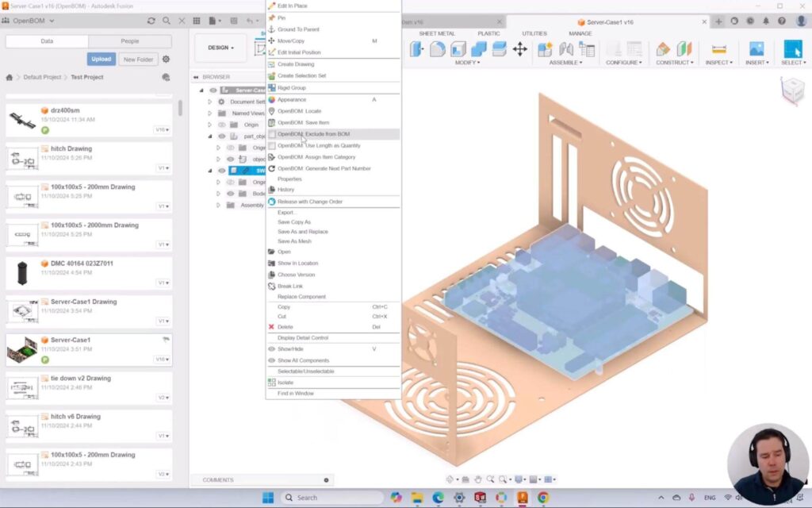
Task: Click the New Component icon in Assemble
Action: (545, 48)
